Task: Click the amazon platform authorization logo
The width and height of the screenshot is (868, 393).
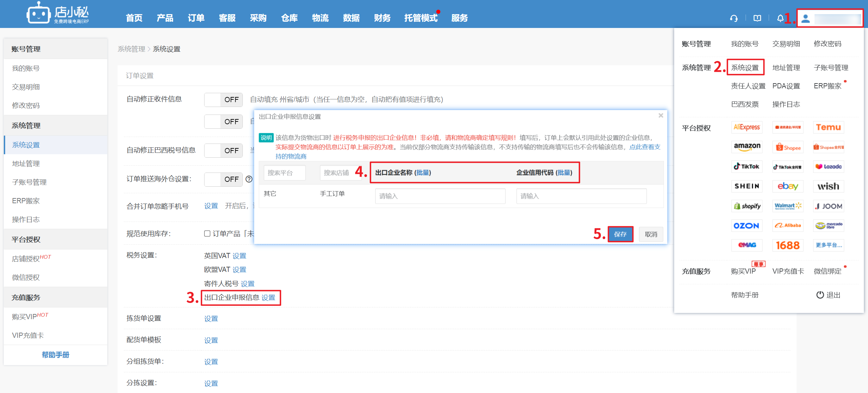Action: [x=747, y=147]
